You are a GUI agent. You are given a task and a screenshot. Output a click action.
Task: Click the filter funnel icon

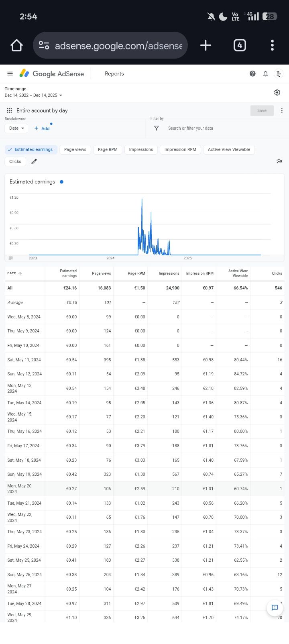tap(157, 128)
